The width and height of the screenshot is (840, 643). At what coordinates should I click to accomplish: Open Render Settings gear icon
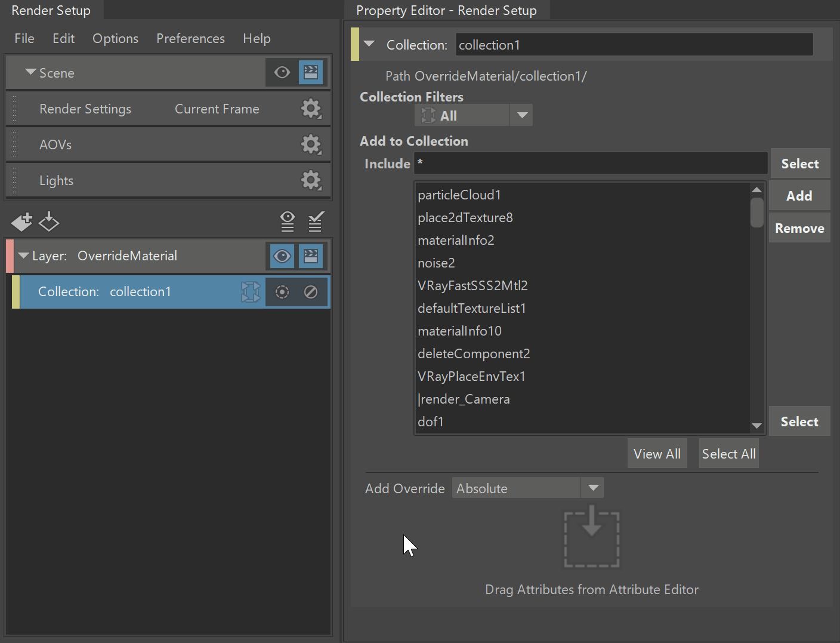point(311,109)
